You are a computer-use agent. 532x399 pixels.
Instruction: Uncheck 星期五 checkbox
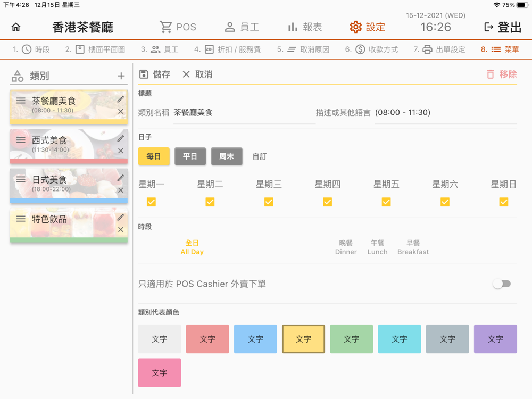click(x=386, y=202)
